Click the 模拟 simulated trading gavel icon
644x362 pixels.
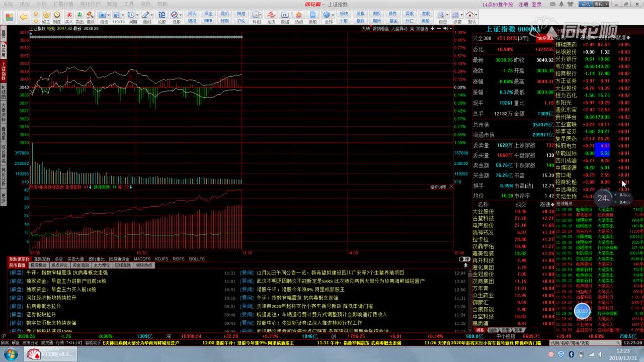(x=90, y=18)
